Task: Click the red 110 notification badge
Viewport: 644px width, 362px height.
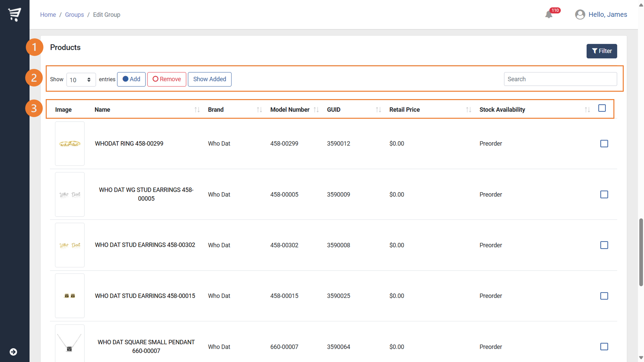Action: point(555,10)
